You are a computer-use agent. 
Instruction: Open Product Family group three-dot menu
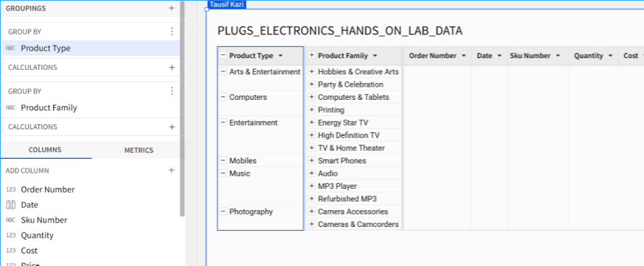(172, 91)
